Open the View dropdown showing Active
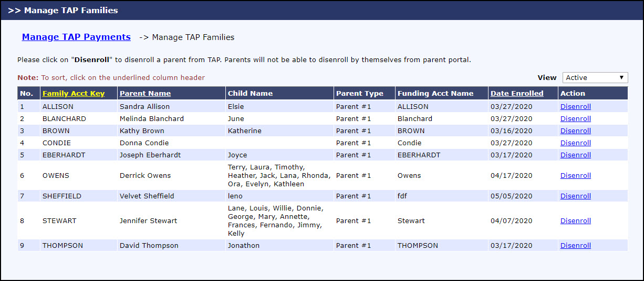Screen dimensions: 644x281 [x=595, y=77]
